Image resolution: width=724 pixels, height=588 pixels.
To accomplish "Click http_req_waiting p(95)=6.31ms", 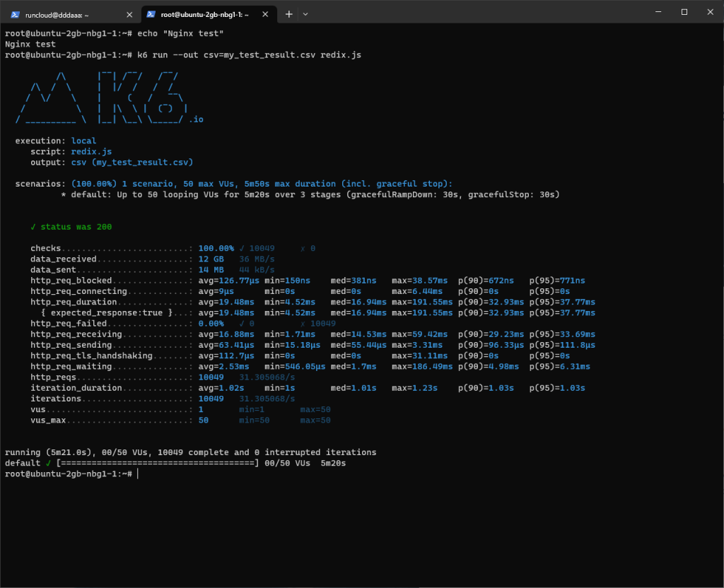I will pyautogui.click(x=560, y=367).
